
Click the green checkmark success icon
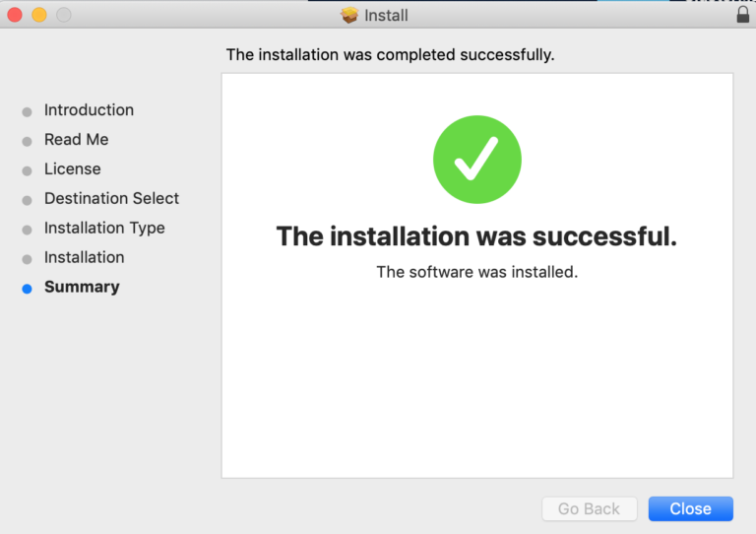pos(477,160)
